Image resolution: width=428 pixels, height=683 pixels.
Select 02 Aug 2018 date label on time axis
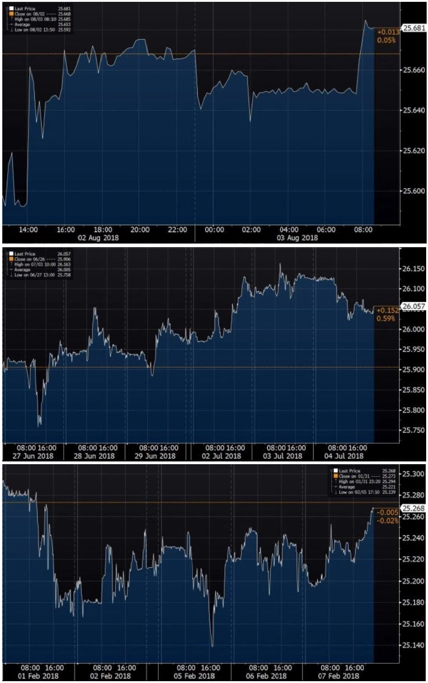click(103, 238)
